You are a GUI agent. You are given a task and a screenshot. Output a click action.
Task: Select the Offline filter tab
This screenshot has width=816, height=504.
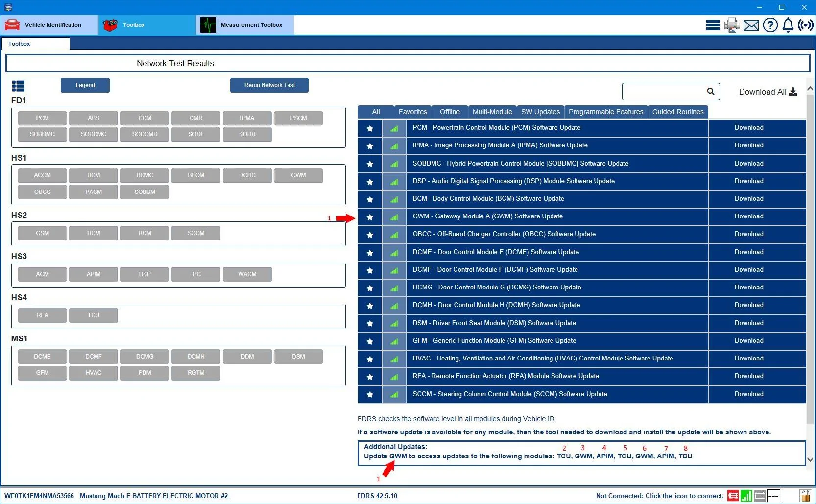point(450,112)
